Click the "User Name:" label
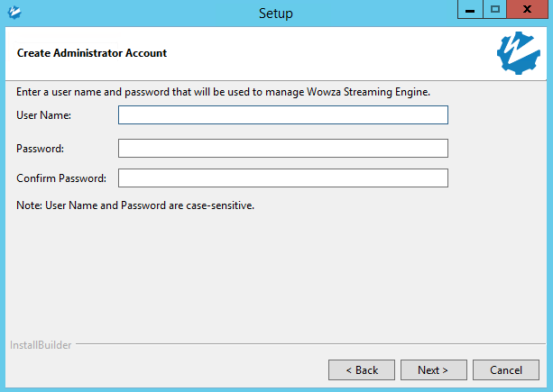The width and height of the screenshot is (553, 392). 43,115
